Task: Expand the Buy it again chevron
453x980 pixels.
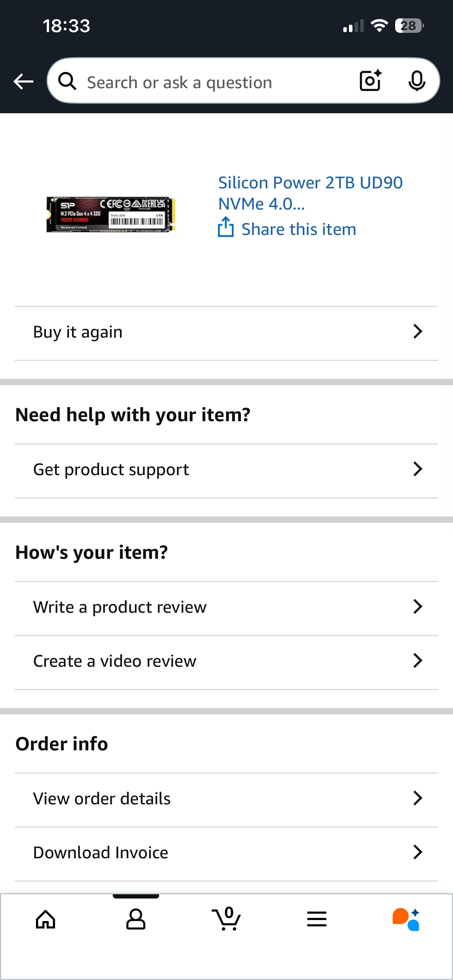Action: [418, 331]
